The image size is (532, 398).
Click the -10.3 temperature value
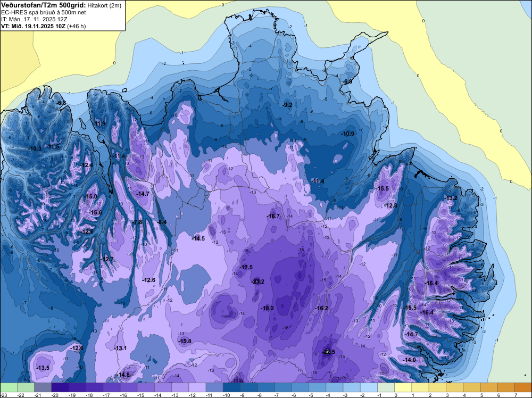point(35,148)
